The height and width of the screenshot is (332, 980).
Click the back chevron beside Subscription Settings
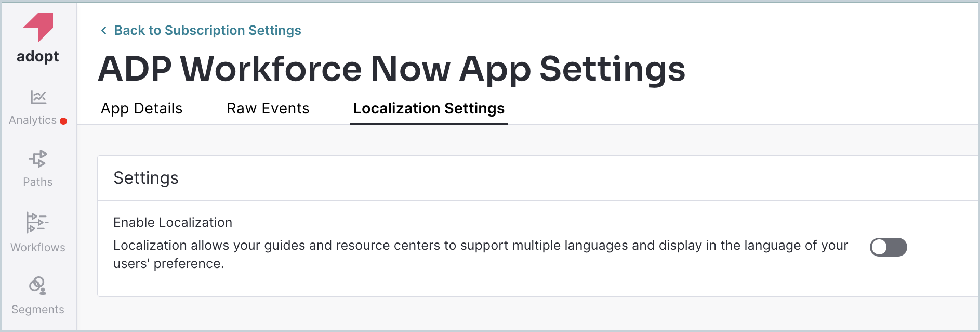[x=104, y=30]
